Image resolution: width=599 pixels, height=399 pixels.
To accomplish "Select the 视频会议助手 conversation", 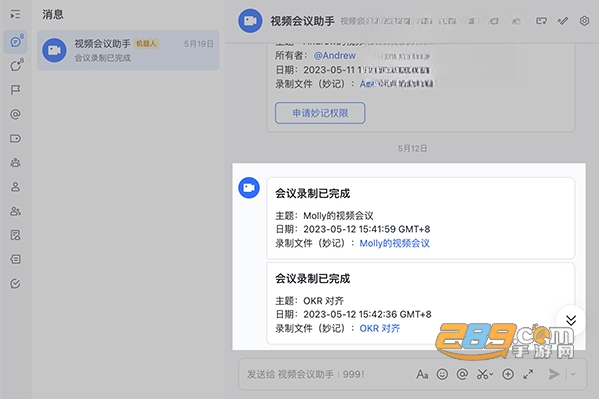I will (128, 50).
